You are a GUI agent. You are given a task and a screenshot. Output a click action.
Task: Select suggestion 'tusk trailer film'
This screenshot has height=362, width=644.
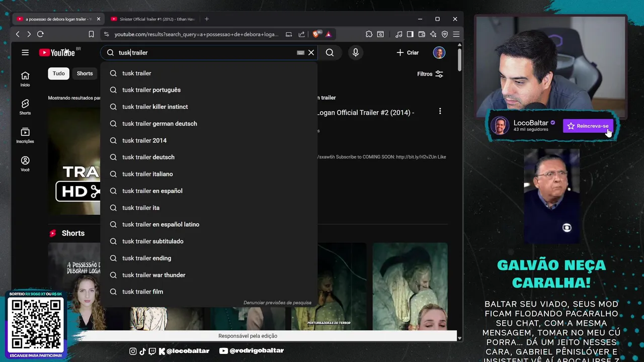tap(209, 292)
